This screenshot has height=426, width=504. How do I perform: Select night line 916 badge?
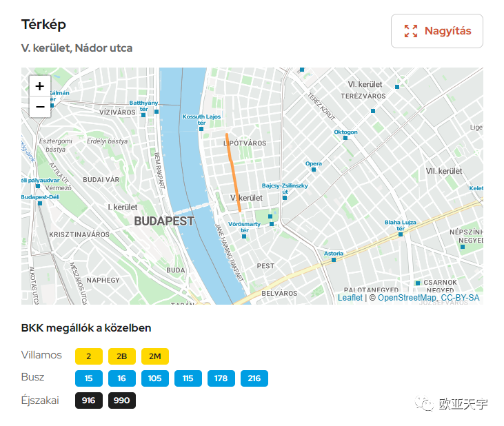pos(89,400)
